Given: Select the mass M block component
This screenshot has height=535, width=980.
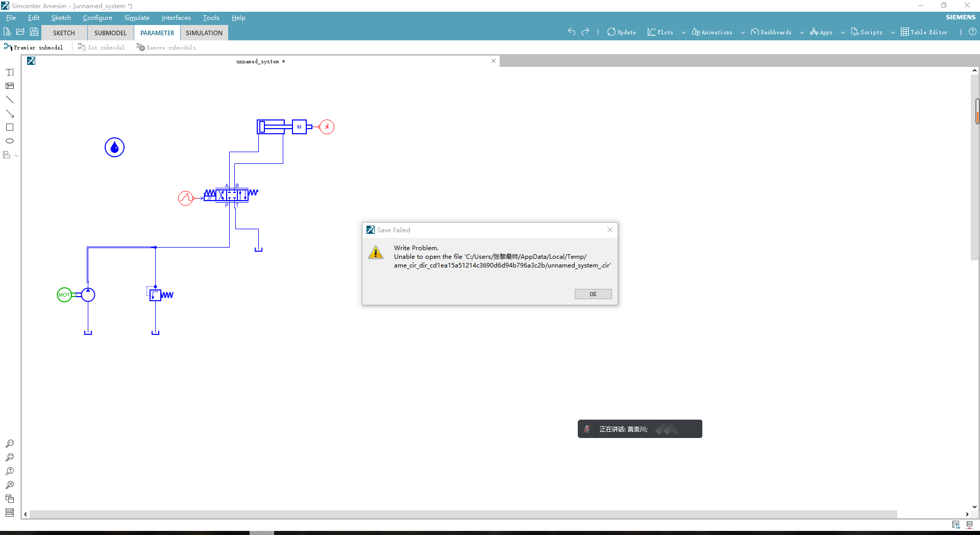Looking at the screenshot, I should (299, 127).
